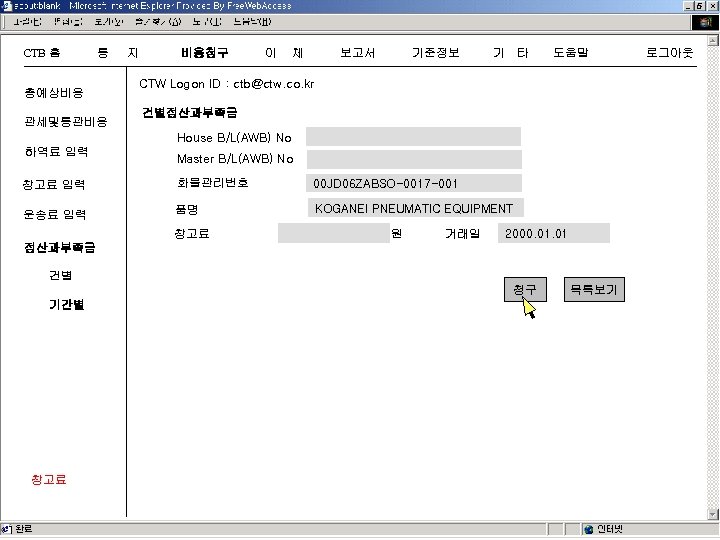The image size is (720, 540).
Task: Open 총예상비용 in the sidebar
Action: (x=54, y=93)
